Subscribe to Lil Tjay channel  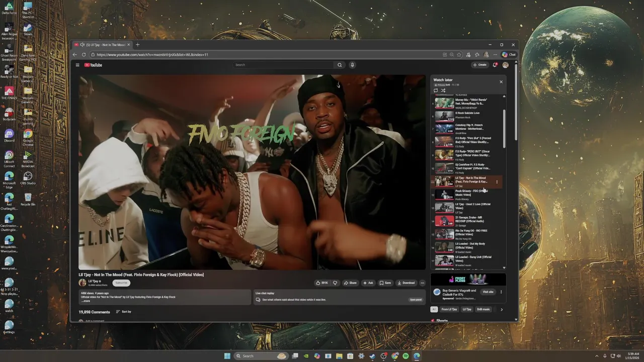coord(121,283)
